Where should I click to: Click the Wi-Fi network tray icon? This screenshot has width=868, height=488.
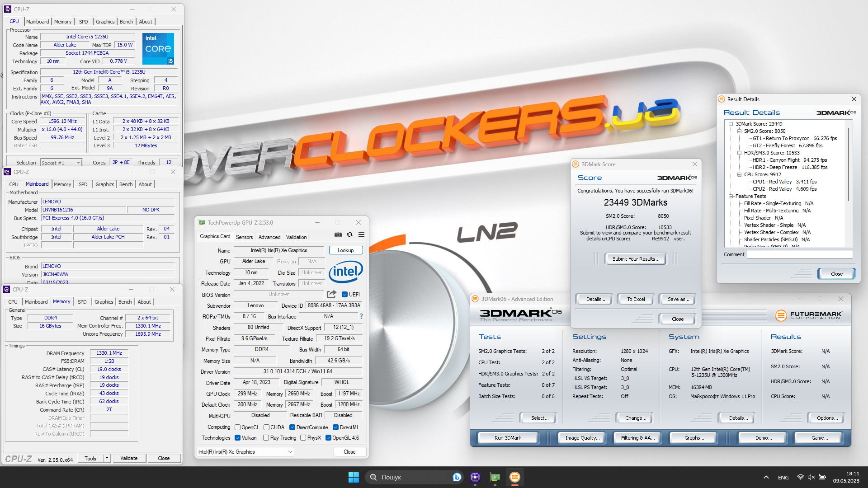[800, 477]
